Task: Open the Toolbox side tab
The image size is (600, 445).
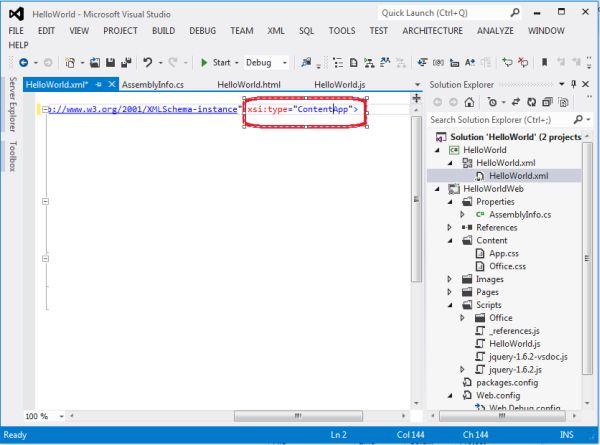Action: (13, 156)
